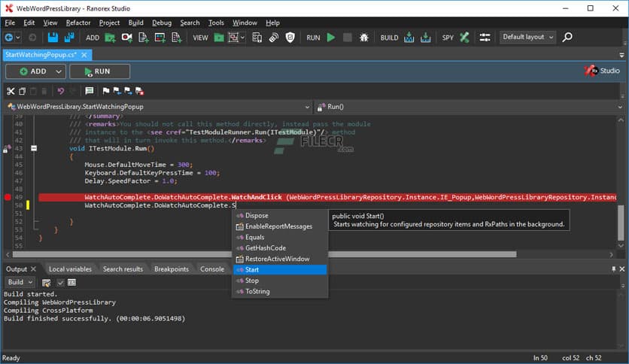
Task: Click the first build project icon
Action: (x=409, y=38)
